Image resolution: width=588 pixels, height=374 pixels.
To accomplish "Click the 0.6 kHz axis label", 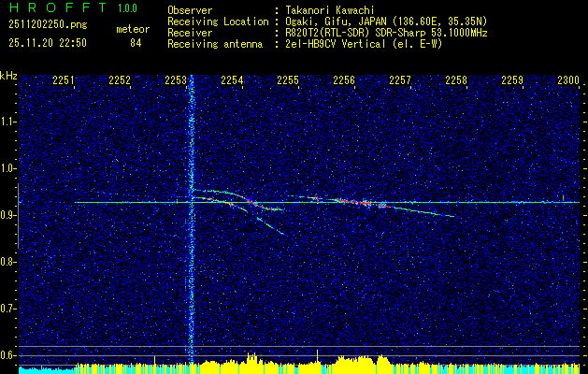I will point(7,355).
